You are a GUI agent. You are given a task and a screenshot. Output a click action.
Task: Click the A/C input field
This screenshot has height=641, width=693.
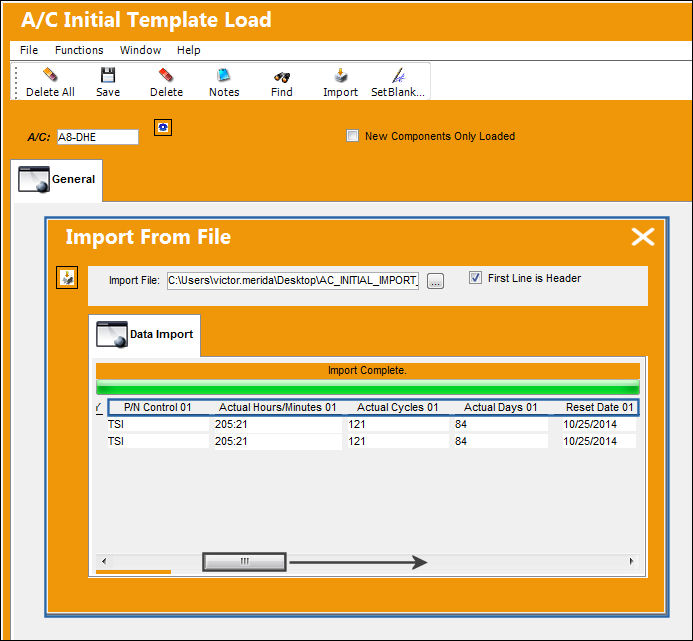tap(98, 137)
